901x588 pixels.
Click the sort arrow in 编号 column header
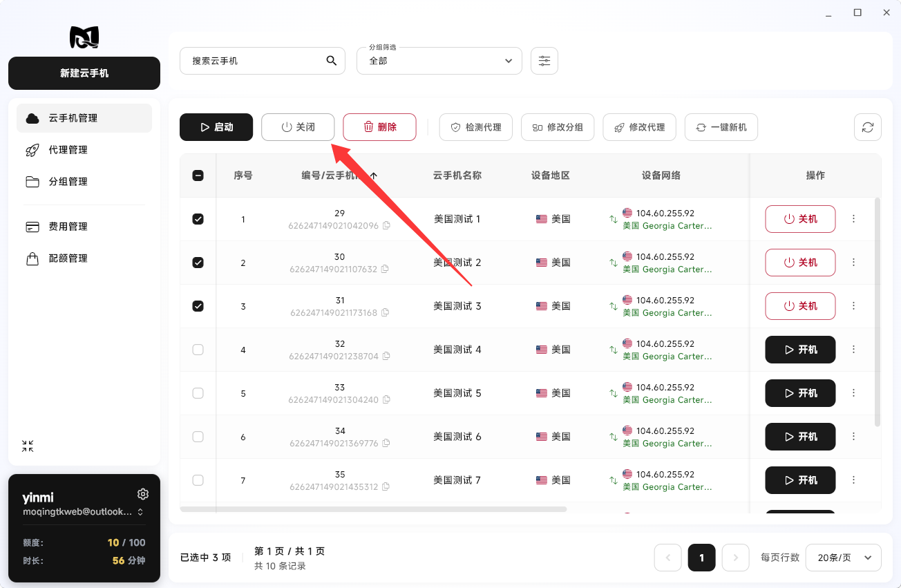374,176
